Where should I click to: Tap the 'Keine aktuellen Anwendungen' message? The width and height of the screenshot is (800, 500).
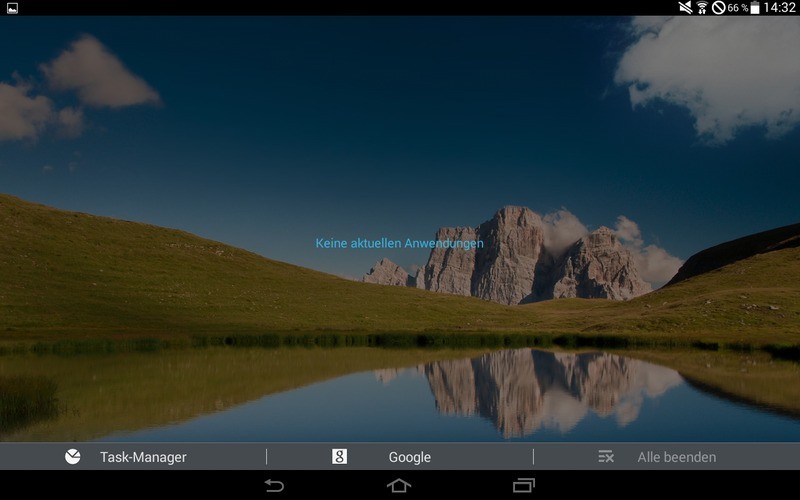coord(399,243)
